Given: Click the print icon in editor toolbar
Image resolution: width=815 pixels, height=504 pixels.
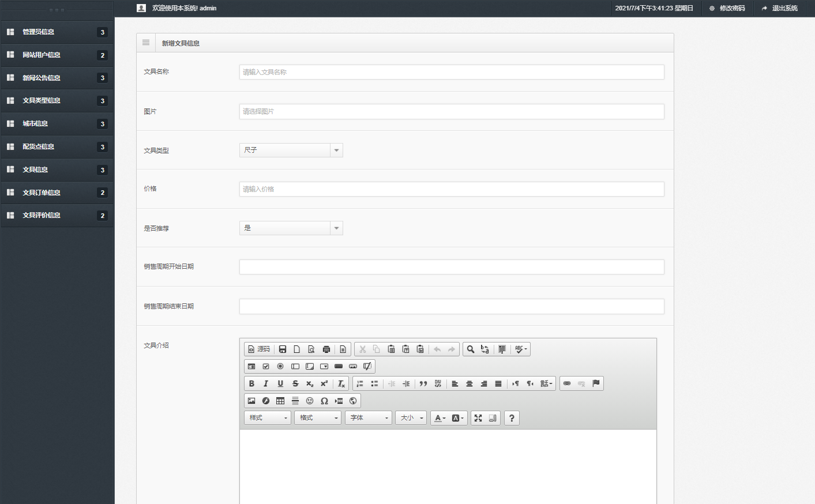Looking at the screenshot, I should (326, 349).
